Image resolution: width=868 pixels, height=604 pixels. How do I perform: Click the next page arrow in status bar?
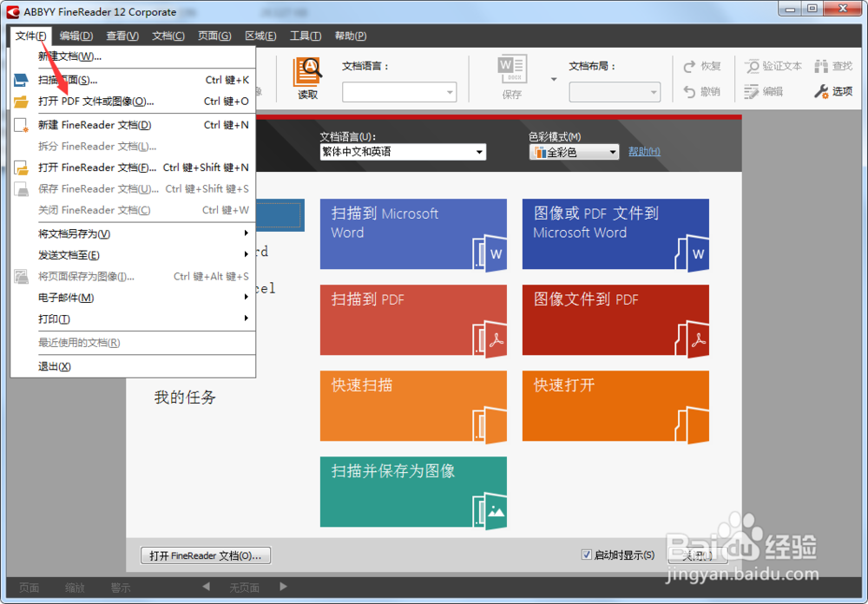click(284, 587)
